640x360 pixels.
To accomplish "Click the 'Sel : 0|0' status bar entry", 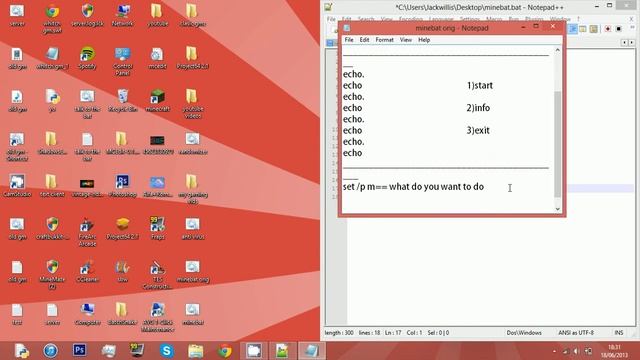I will (x=438, y=333).
